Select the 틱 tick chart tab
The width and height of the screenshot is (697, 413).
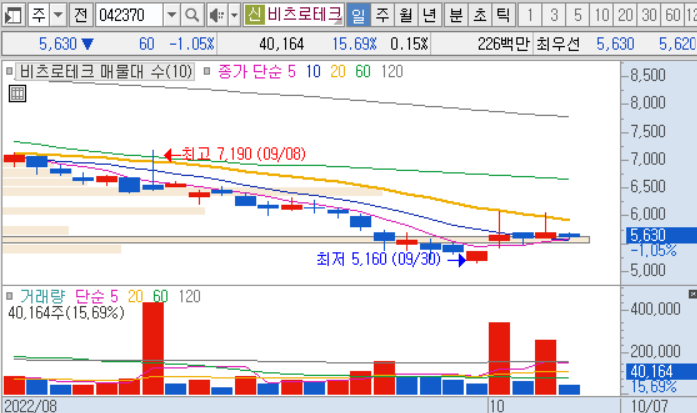[504, 15]
